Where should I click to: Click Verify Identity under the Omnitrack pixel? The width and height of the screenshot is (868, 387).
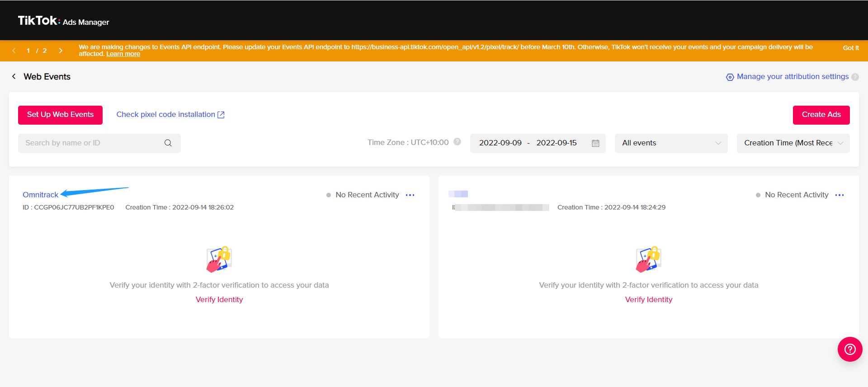click(x=219, y=299)
